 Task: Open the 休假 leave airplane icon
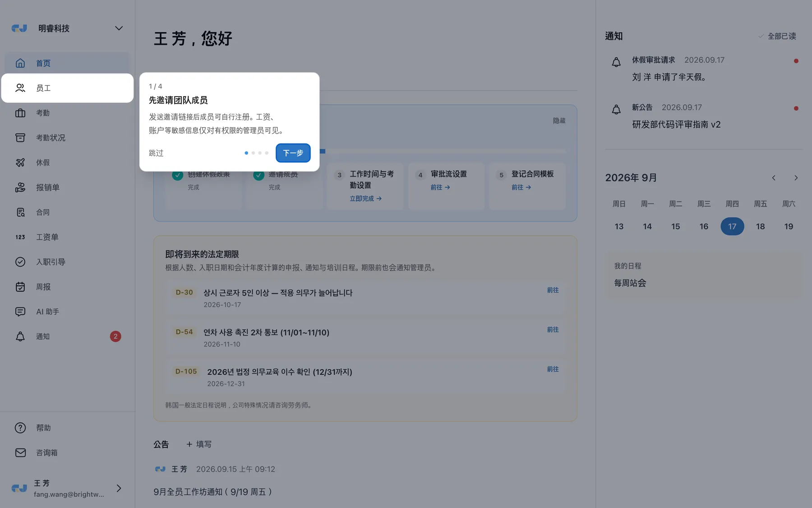(20, 163)
